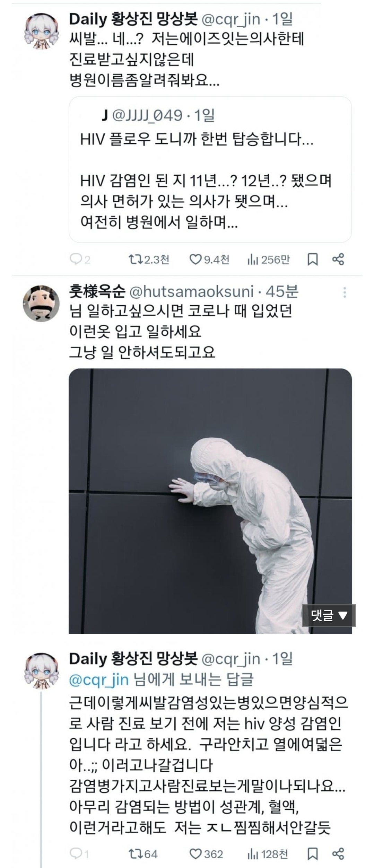Like the last tweet with 362 likes

tap(206, 854)
